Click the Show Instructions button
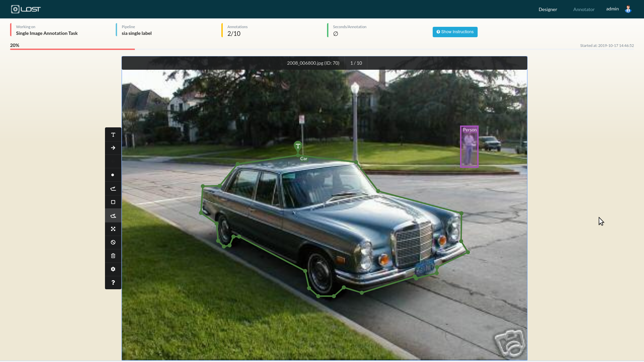Image resolution: width=644 pixels, height=362 pixels. [x=455, y=32]
